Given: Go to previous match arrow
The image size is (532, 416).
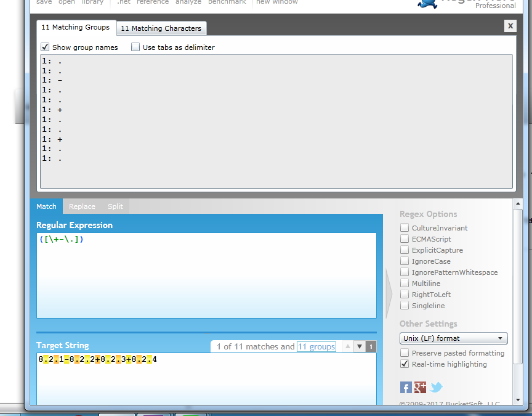Looking at the screenshot, I should [348, 346].
